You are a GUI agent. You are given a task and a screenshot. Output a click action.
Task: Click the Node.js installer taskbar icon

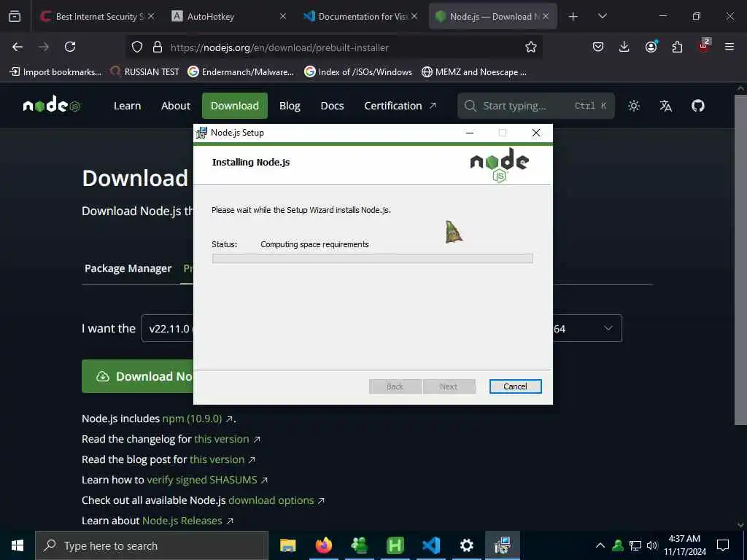(x=502, y=545)
